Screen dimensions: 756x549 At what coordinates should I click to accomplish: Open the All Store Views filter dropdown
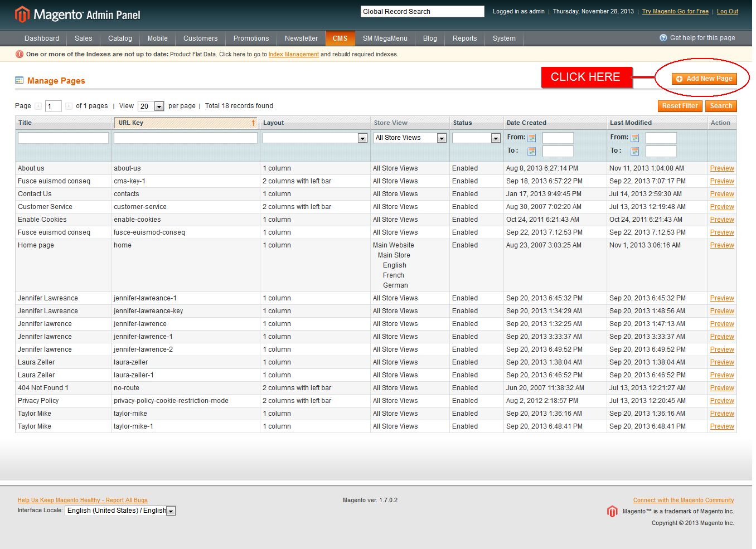pos(410,138)
